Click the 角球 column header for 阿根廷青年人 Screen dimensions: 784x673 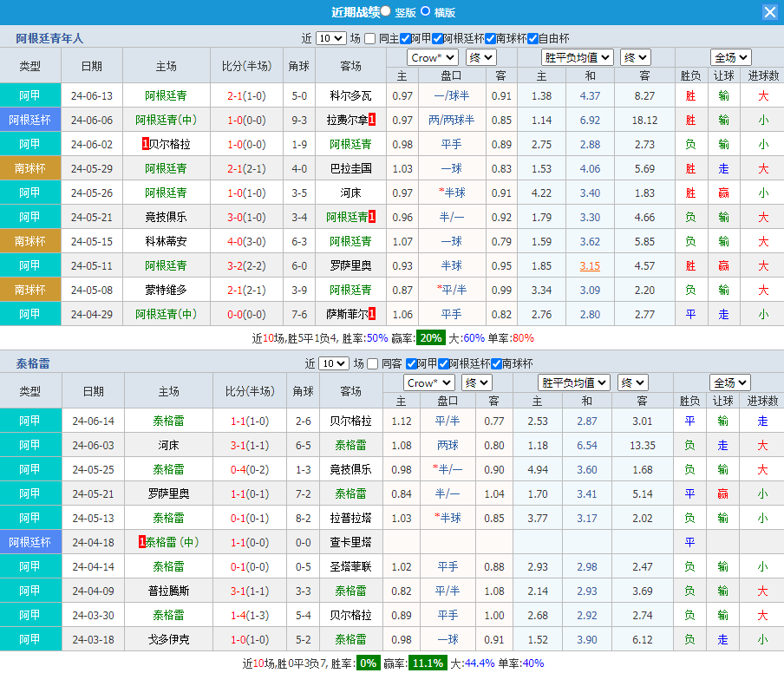click(298, 66)
